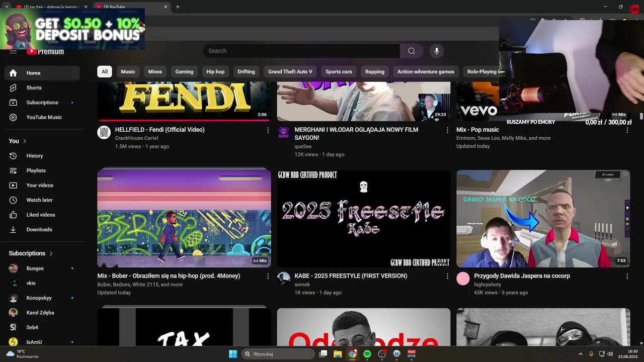This screenshot has width=644, height=362.
Task: Open the Chrome tab search dropdown
Action: point(7,7)
